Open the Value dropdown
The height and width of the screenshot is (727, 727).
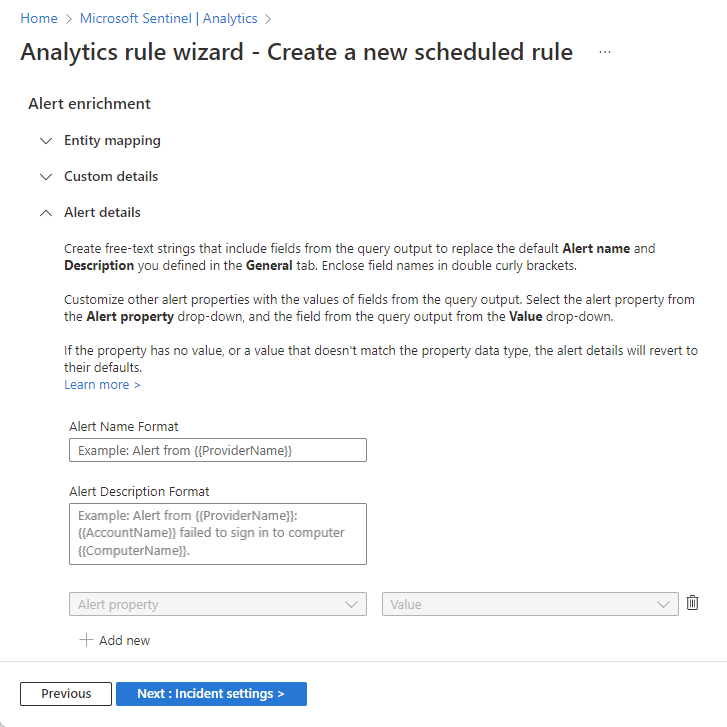pyautogui.click(x=529, y=604)
